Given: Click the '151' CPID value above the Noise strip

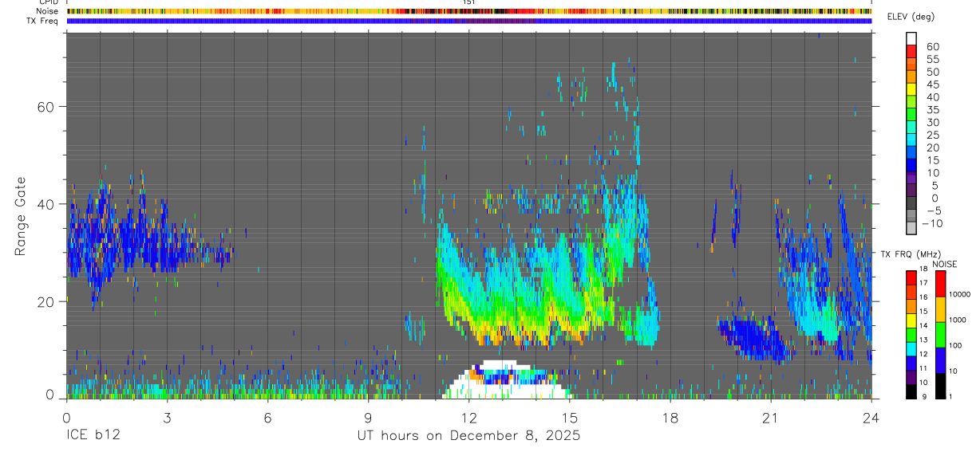Looking at the screenshot, I should [x=469, y=2].
